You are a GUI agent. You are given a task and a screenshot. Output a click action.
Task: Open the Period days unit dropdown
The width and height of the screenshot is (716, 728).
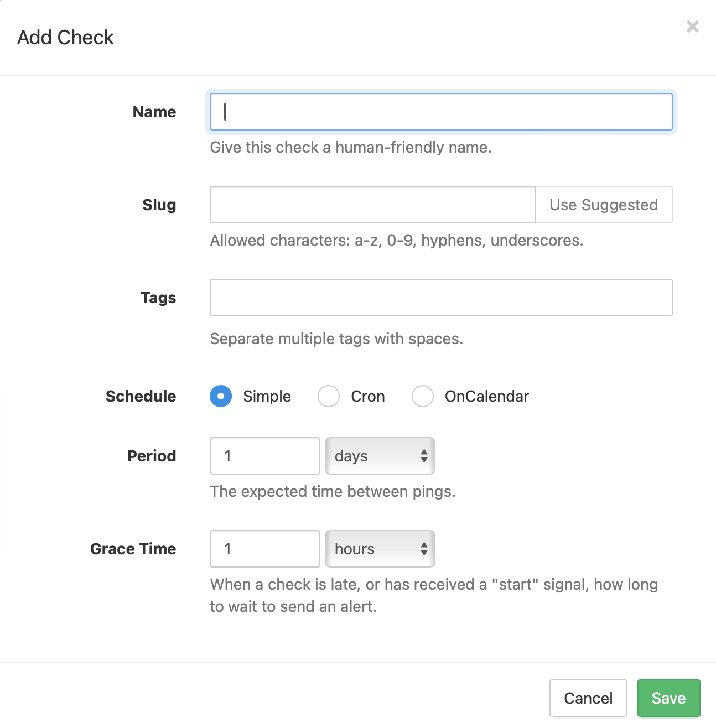point(380,456)
